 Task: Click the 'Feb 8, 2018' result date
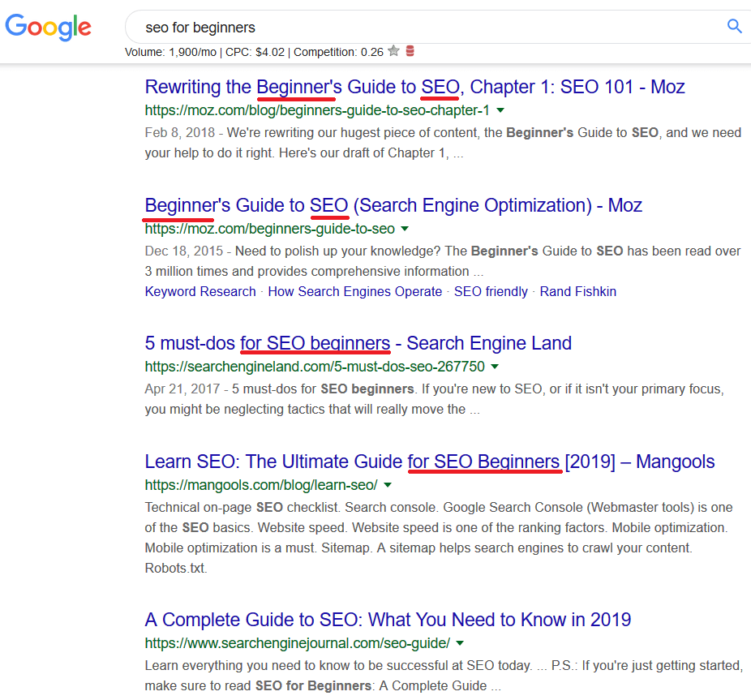pos(179,132)
